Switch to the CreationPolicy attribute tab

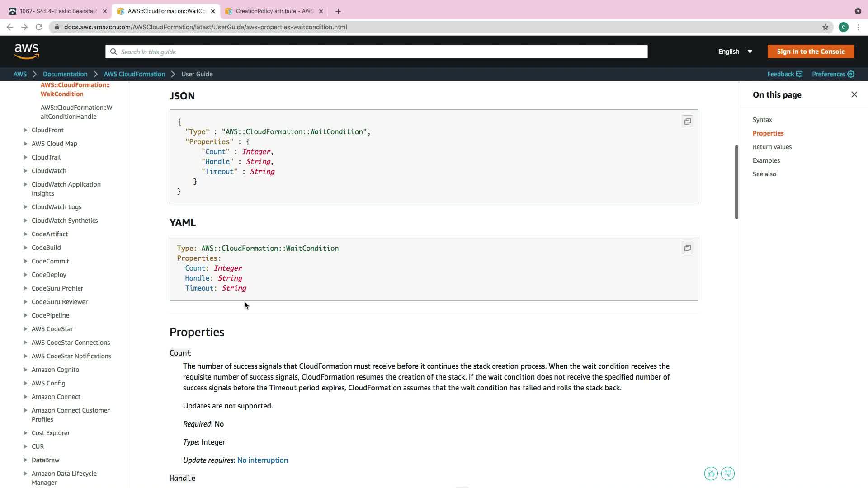274,11
